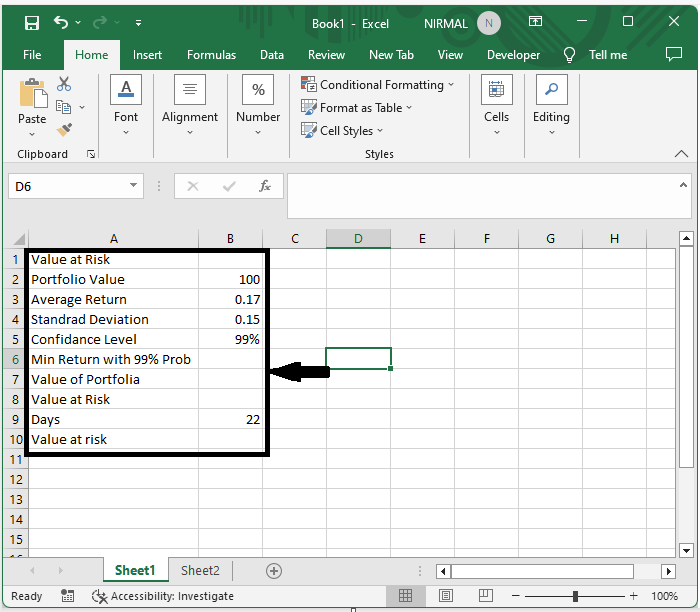Click the Save icon in title bar
The image size is (700, 612).
tap(31, 23)
